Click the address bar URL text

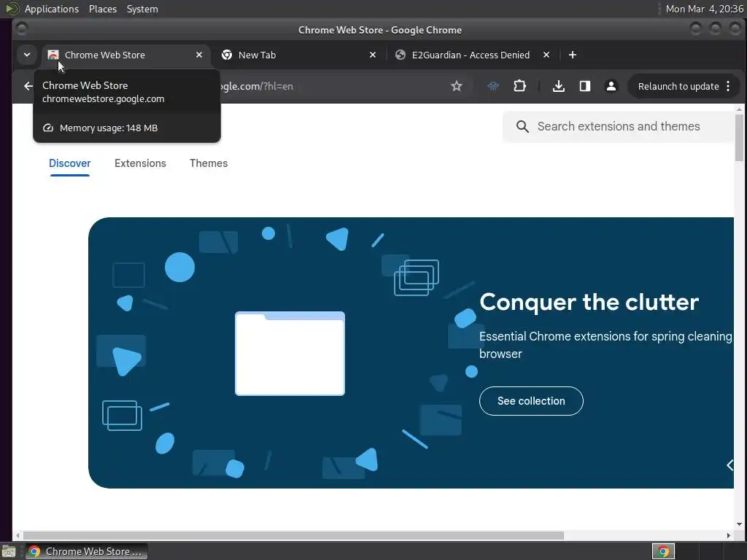(258, 86)
